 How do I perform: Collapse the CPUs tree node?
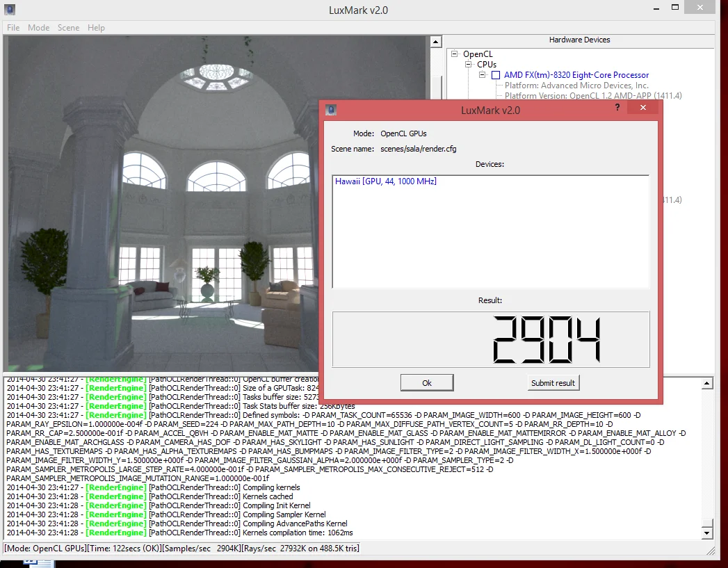click(x=469, y=65)
